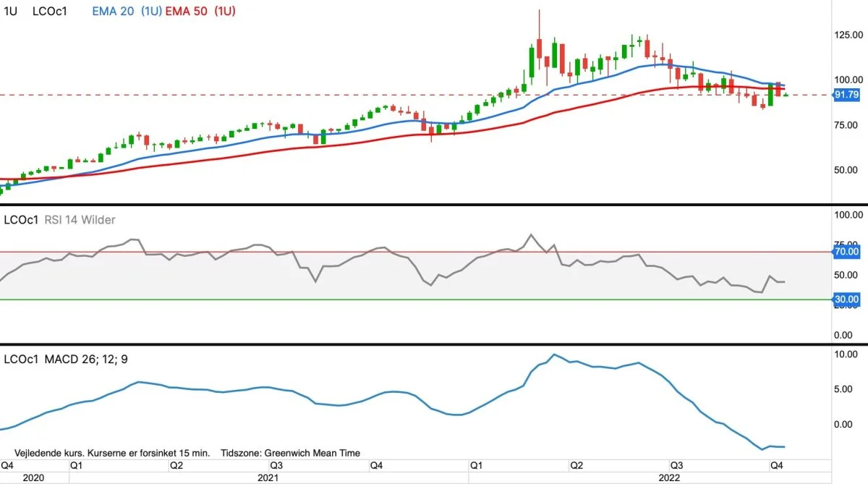This screenshot has width=868, height=484.
Task: Click the 1U timeframe label
Action: pyautogui.click(x=12, y=11)
